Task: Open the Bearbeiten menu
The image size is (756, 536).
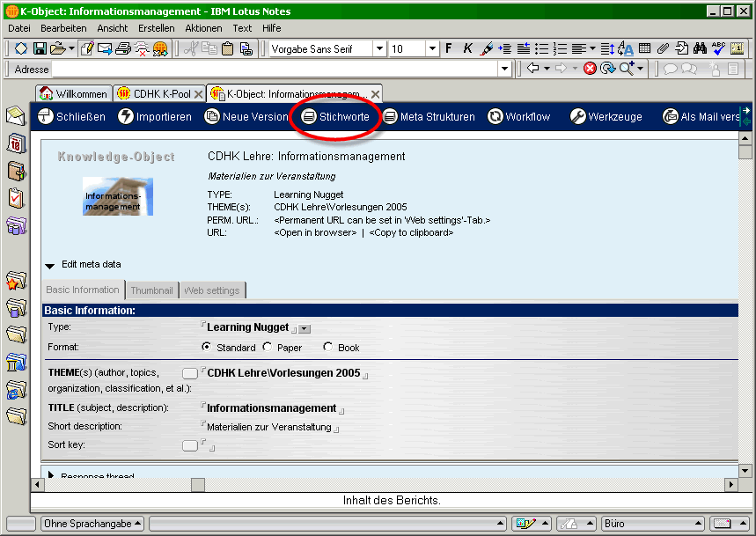Action: (x=63, y=28)
